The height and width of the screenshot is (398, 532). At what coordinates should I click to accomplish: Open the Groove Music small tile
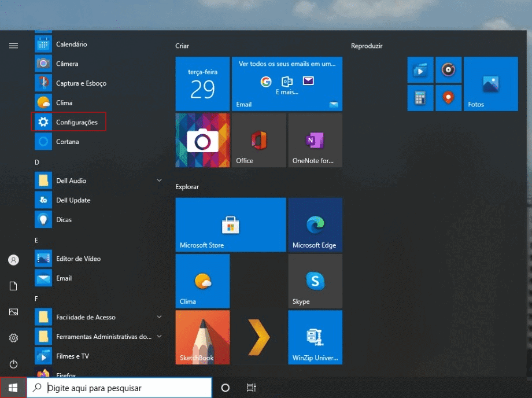(x=449, y=70)
